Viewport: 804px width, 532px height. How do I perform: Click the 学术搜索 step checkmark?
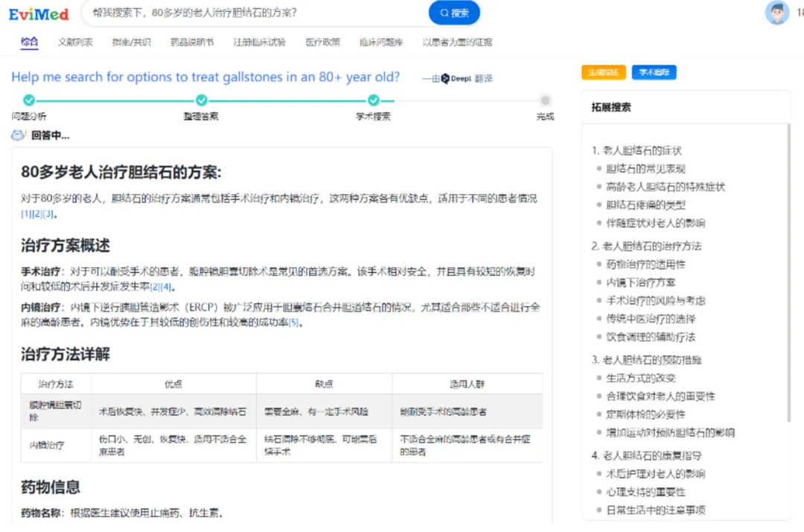click(x=373, y=100)
